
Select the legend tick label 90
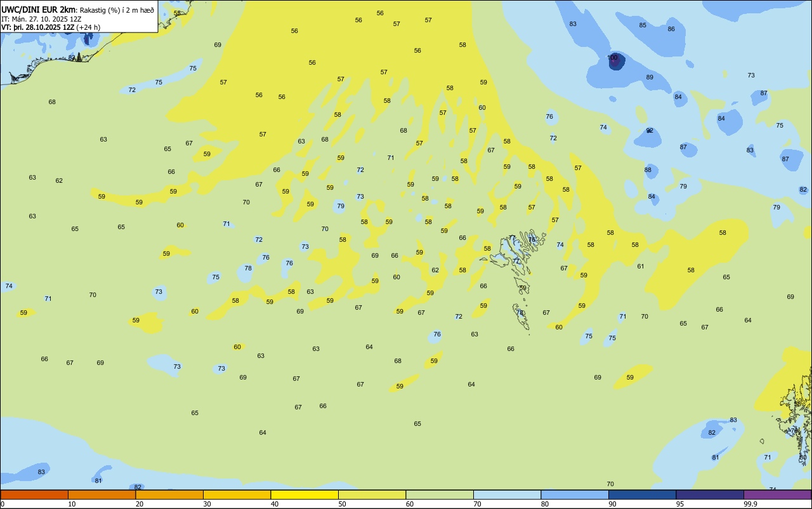click(x=612, y=504)
